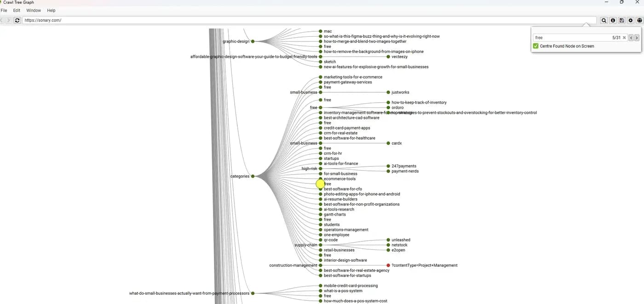Select the interior-design-software node
This screenshot has height=304, width=644.
(x=345, y=260)
